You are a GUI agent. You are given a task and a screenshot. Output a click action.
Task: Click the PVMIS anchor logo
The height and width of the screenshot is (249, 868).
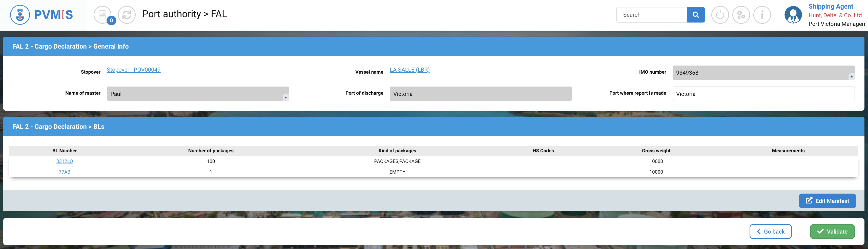20,15
